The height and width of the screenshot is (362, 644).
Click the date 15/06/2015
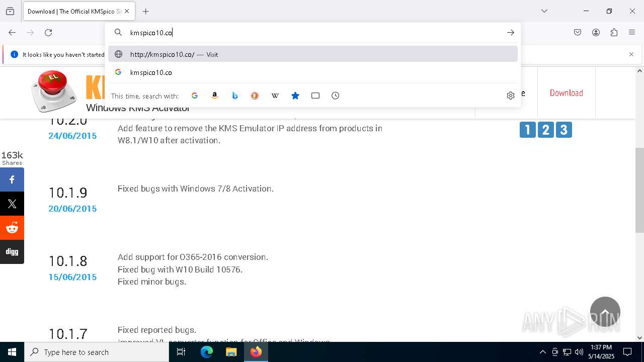click(x=72, y=277)
